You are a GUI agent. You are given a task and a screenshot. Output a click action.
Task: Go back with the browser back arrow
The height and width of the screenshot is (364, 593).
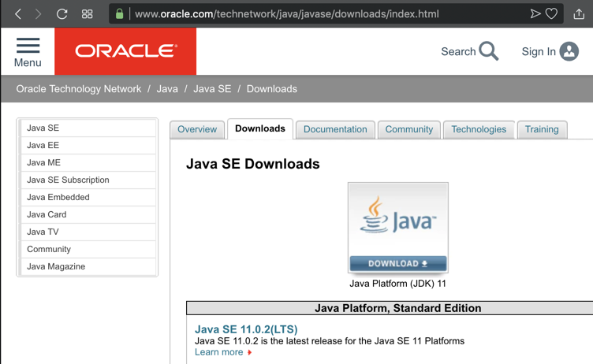tap(18, 14)
